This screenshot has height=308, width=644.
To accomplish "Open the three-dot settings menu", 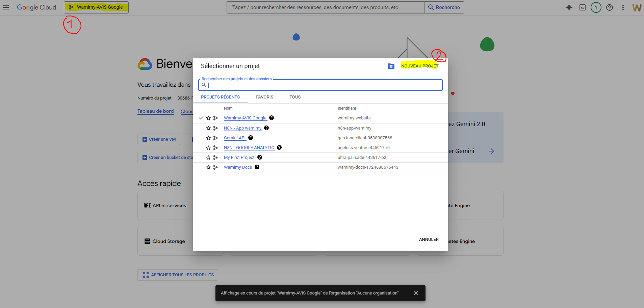I will tap(623, 7).
